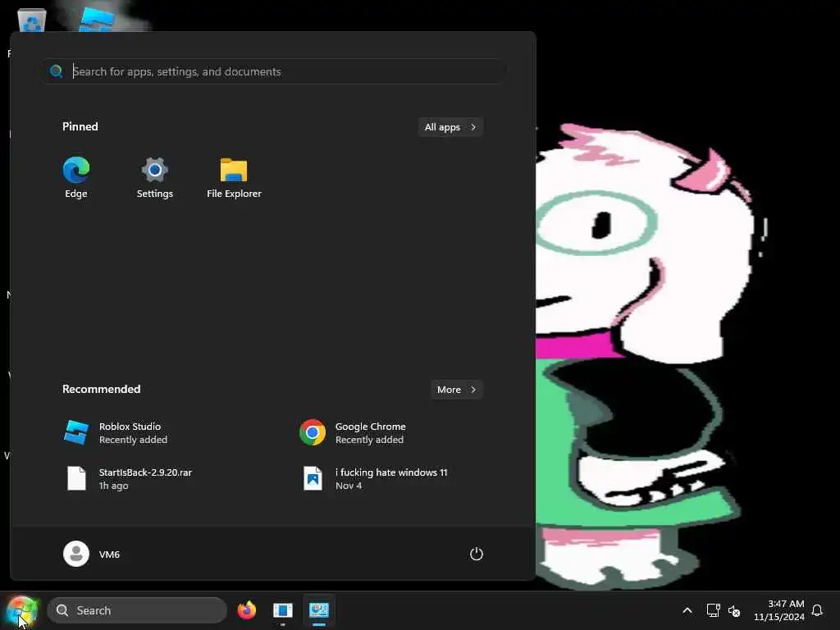Click the power button in Start menu

(x=477, y=554)
